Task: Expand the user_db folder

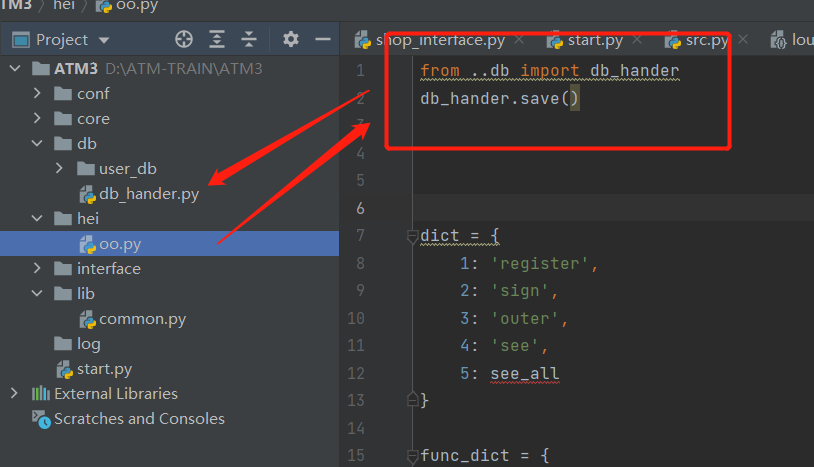Action: point(59,168)
